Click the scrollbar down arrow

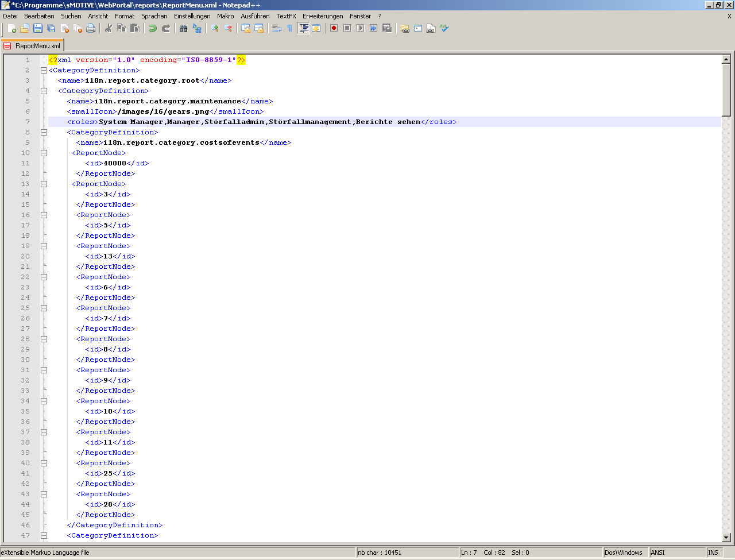point(726,538)
